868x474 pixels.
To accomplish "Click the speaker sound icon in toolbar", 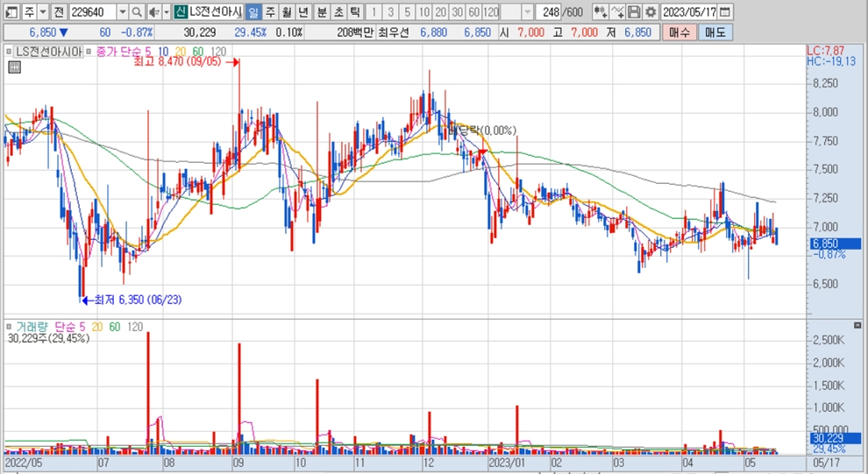I will (153, 12).
